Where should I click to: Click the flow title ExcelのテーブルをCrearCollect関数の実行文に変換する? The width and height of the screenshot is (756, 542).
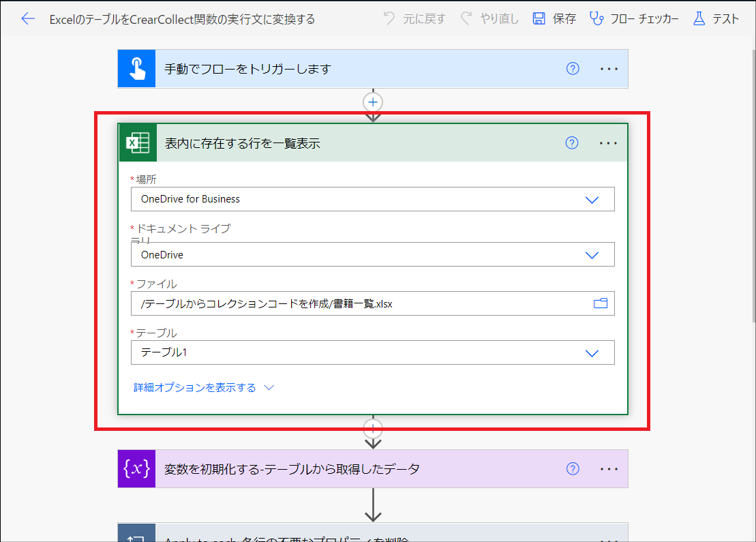click(182, 19)
